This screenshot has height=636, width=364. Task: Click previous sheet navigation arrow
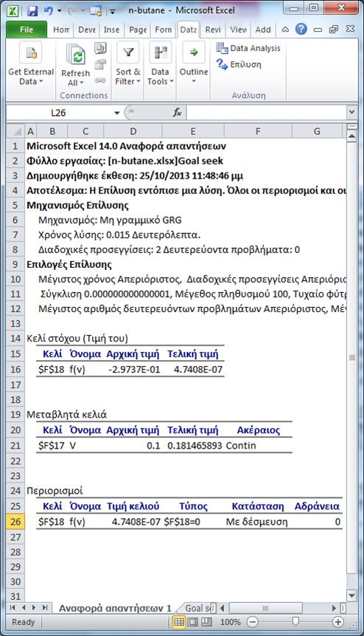tap(23, 608)
